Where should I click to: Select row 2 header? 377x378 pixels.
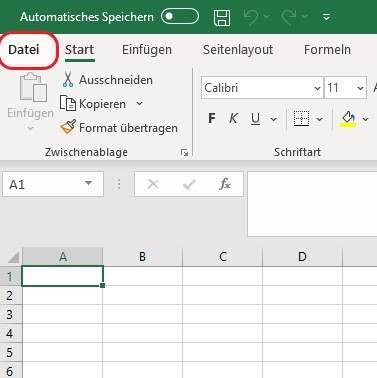click(x=10, y=295)
